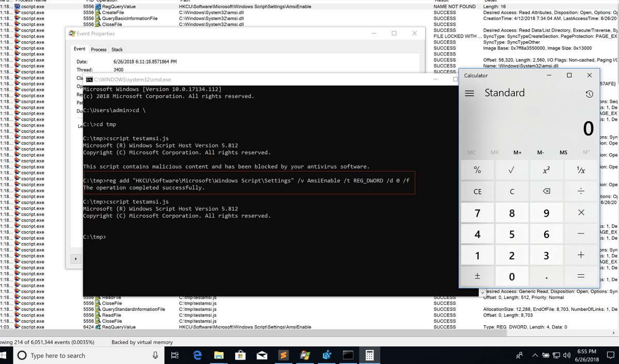Click the decimal point key in Calculator
Image resolution: width=619 pixels, height=364 pixels.
coord(546,276)
